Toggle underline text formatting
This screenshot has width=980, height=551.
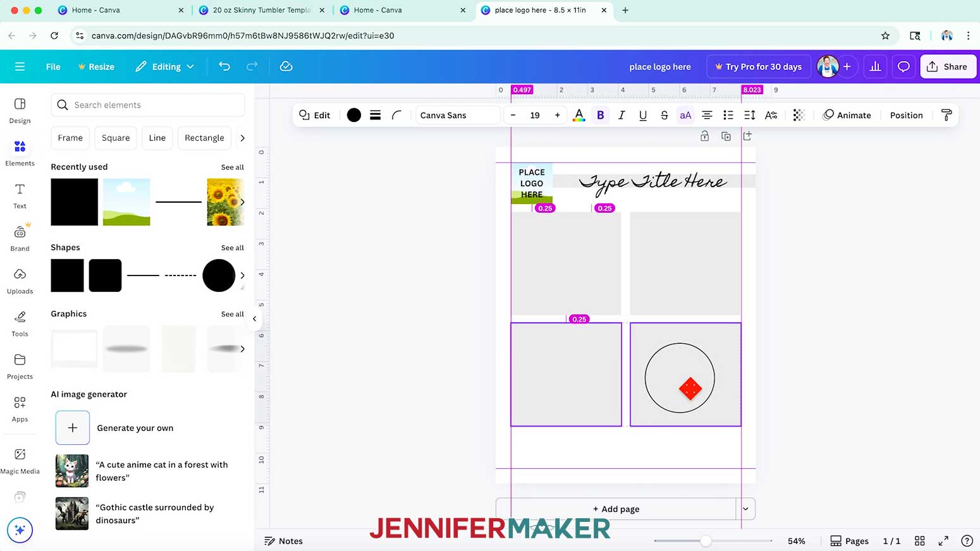[x=643, y=115]
